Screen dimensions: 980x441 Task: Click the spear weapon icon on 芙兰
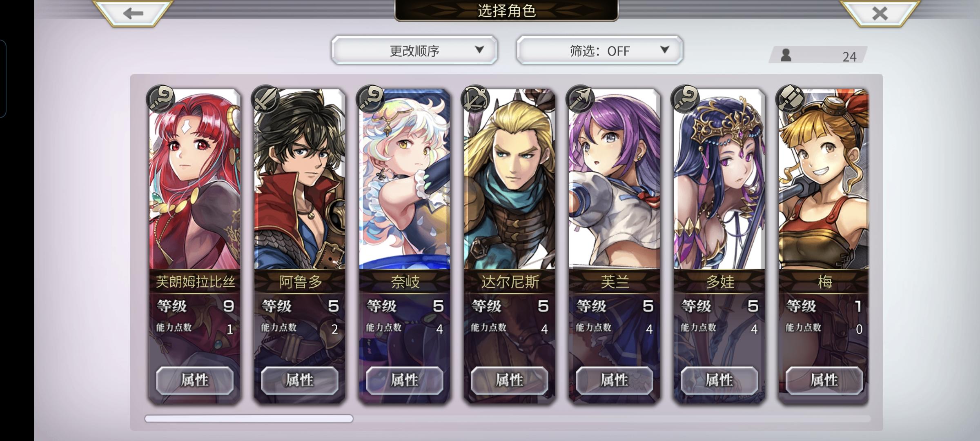pos(580,98)
